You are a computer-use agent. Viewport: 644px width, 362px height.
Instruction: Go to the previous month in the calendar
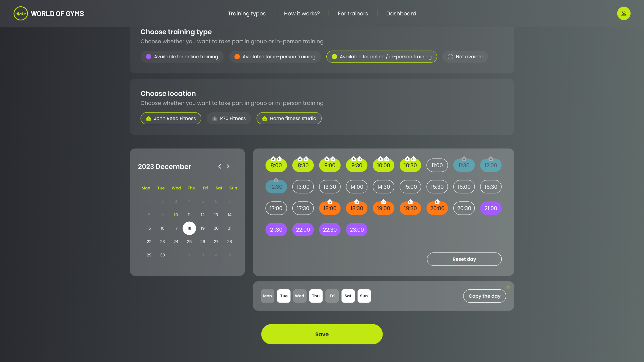pos(220,166)
